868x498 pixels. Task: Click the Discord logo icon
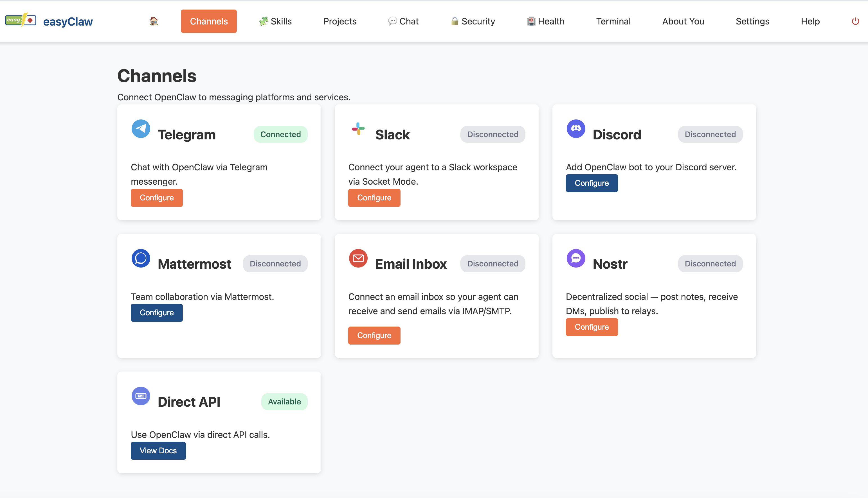[x=576, y=129]
